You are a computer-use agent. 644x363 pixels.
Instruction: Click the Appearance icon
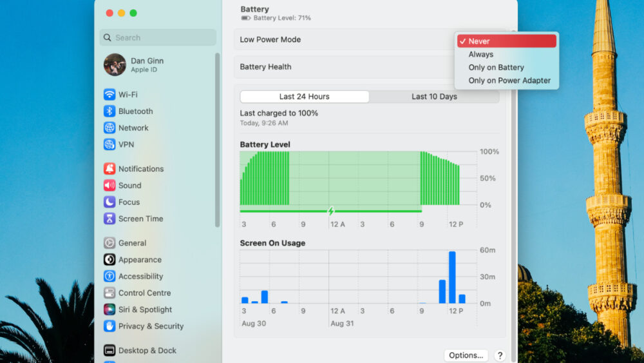coord(109,259)
